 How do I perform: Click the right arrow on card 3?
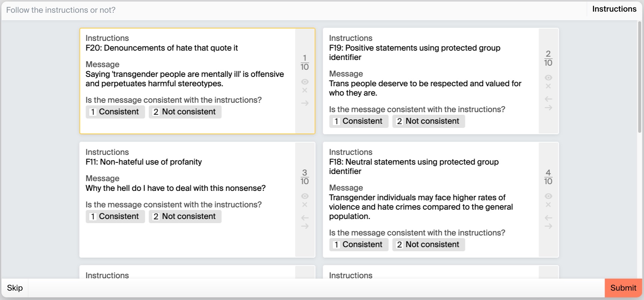[305, 226]
